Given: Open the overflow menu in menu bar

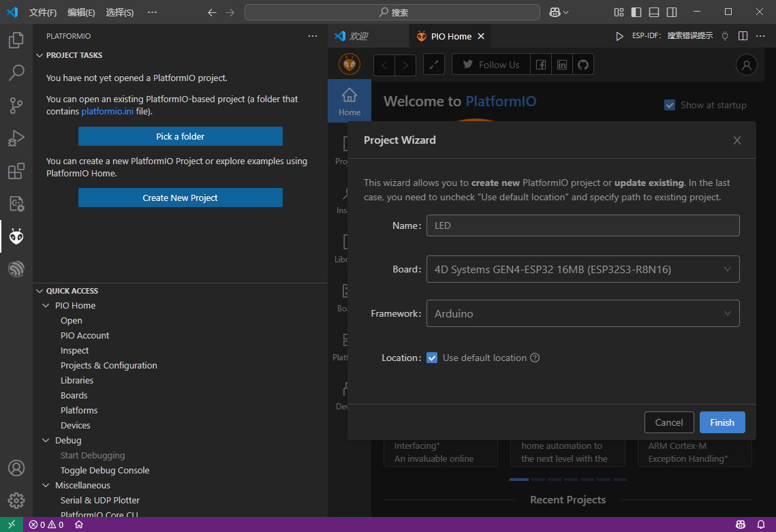Looking at the screenshot, I should [153, 12].
